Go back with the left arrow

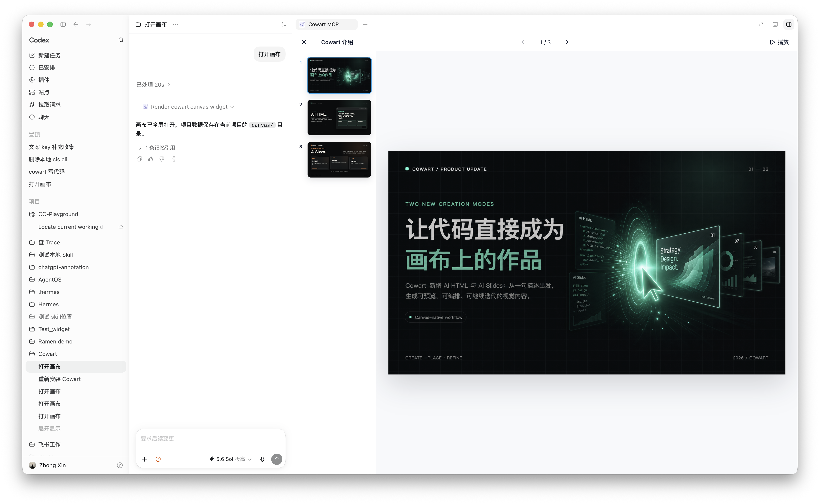tap(76, 24)
